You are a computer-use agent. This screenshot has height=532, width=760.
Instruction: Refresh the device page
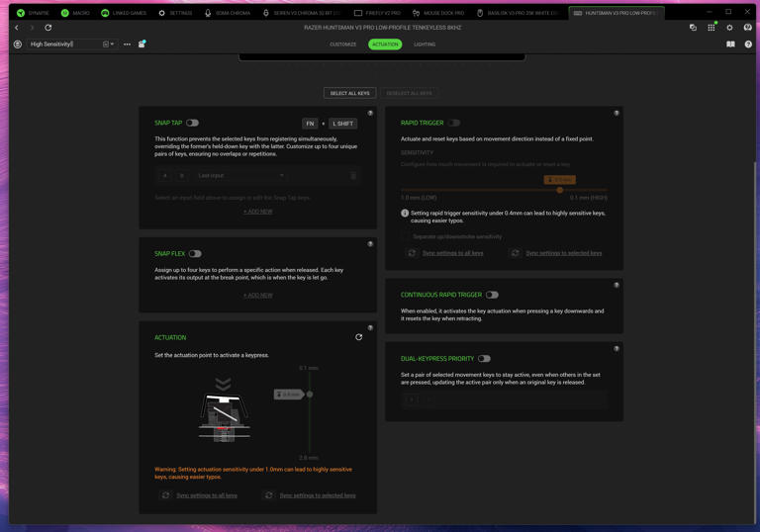[x=47, y=28]
